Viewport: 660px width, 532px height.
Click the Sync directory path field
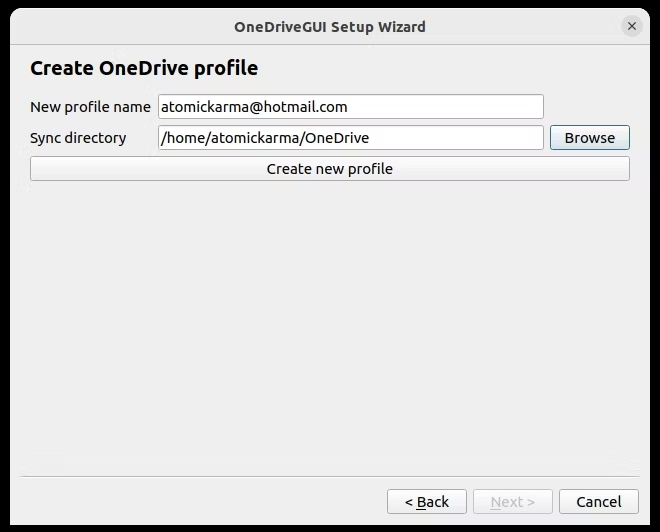pyautogui.click(x=351, y=138)
